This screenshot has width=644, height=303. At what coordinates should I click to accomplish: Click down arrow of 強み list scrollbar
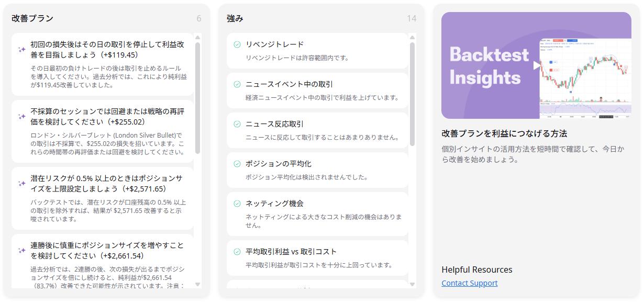coord(412,284)
